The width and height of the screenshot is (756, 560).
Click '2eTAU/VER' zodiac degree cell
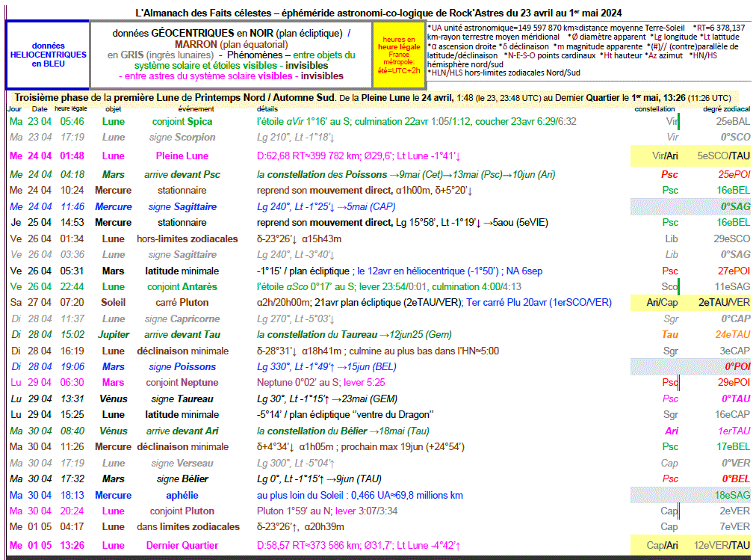click(724, 302)
